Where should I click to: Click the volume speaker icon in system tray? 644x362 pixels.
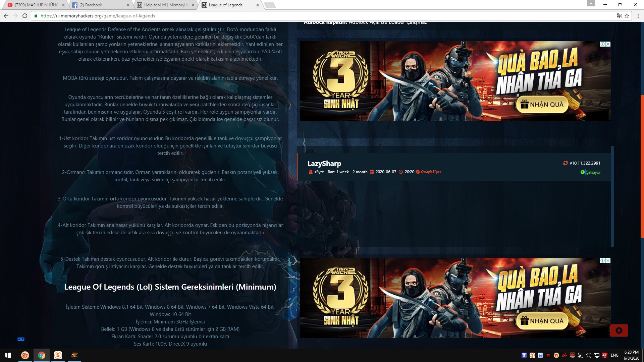pyautogui.click(x=589, y=355)
